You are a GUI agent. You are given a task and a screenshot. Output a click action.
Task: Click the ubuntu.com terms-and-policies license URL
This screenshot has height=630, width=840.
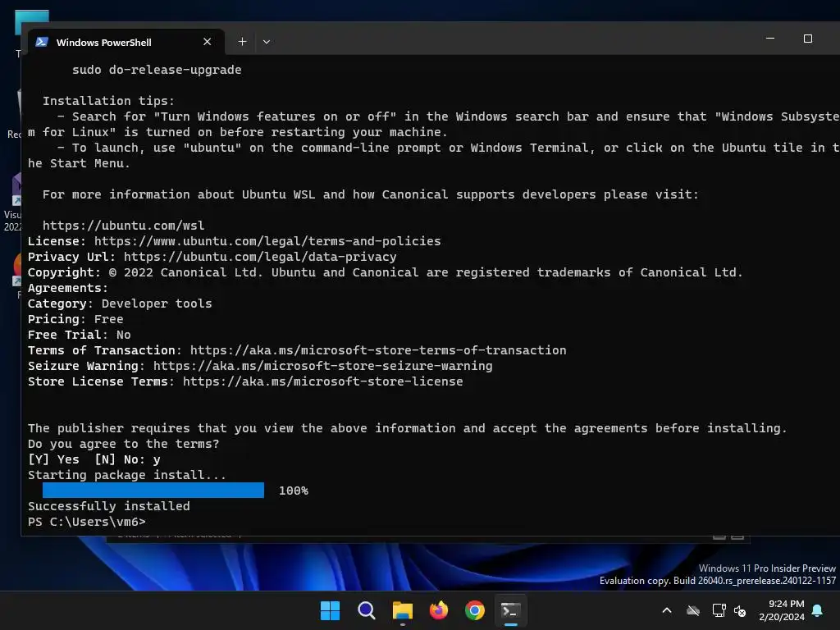coord(267,241)
